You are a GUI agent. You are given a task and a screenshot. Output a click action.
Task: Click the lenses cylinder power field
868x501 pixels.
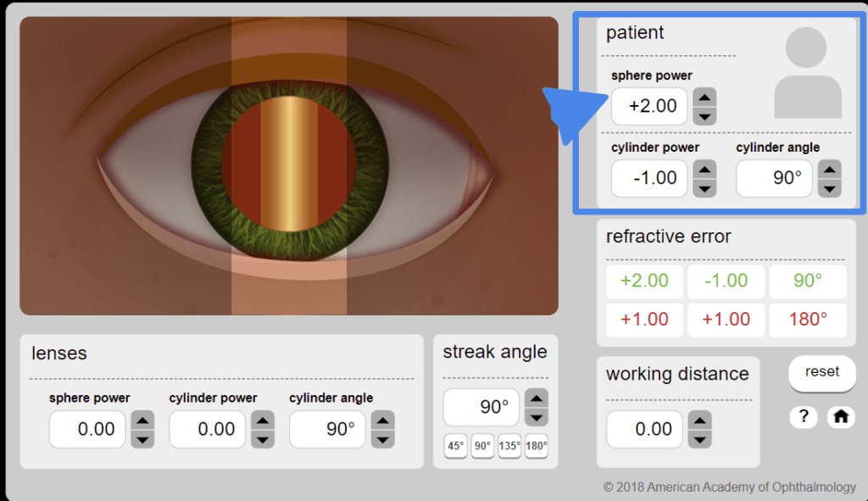point(208,429)
